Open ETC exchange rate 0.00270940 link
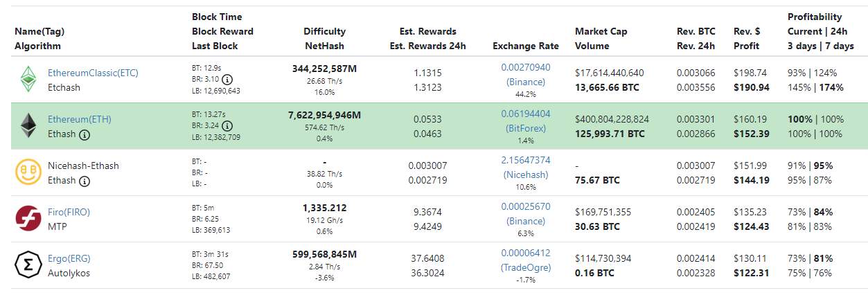The height and width of the screenshot is (295, 868). click(526, 67)
